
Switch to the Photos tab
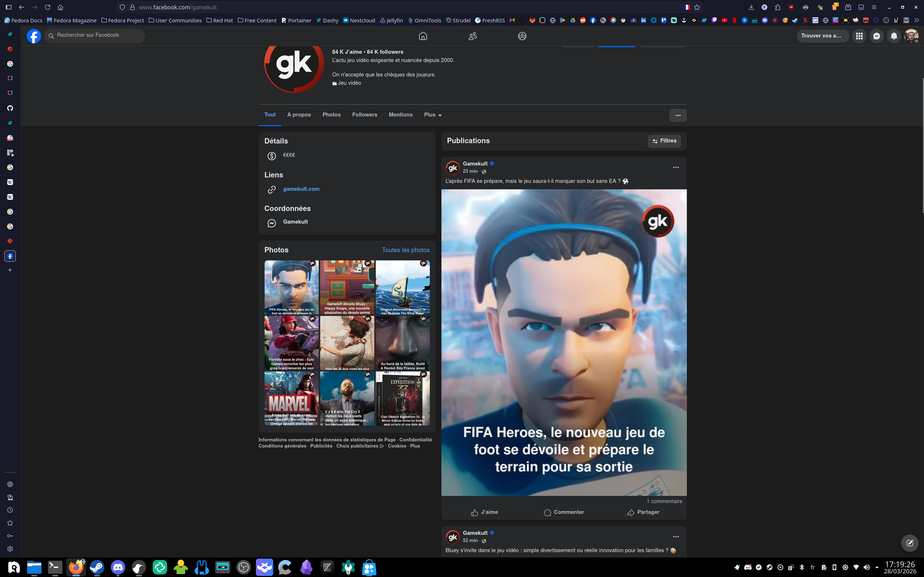pos(331,115)
